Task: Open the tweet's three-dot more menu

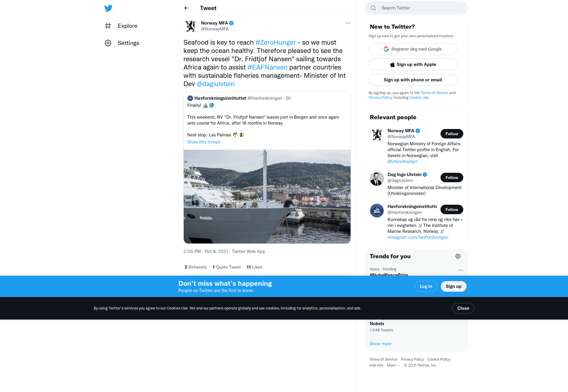Action: click(348, 23)
